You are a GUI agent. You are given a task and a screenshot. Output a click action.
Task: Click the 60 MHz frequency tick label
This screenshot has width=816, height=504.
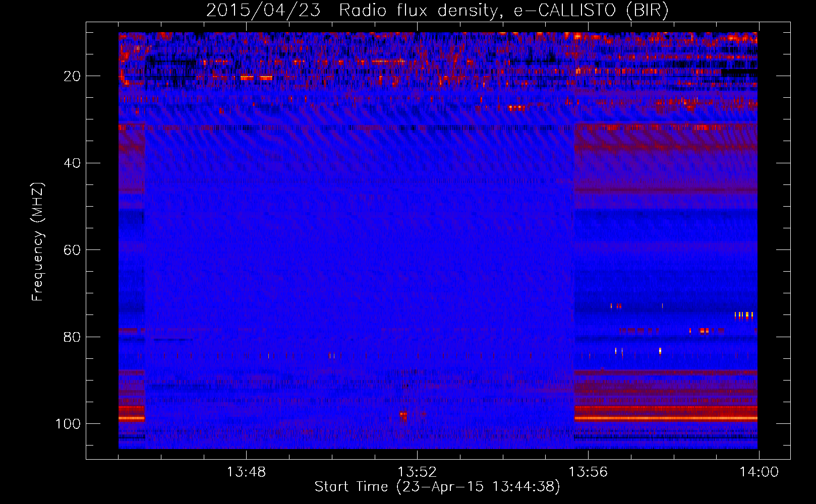tap(72, 250)
